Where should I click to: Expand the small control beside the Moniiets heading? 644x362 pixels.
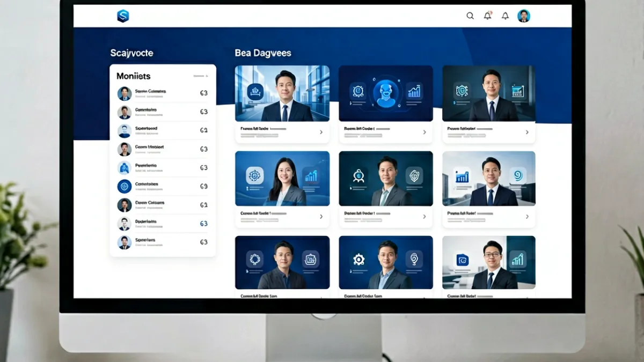coord(200,76)
